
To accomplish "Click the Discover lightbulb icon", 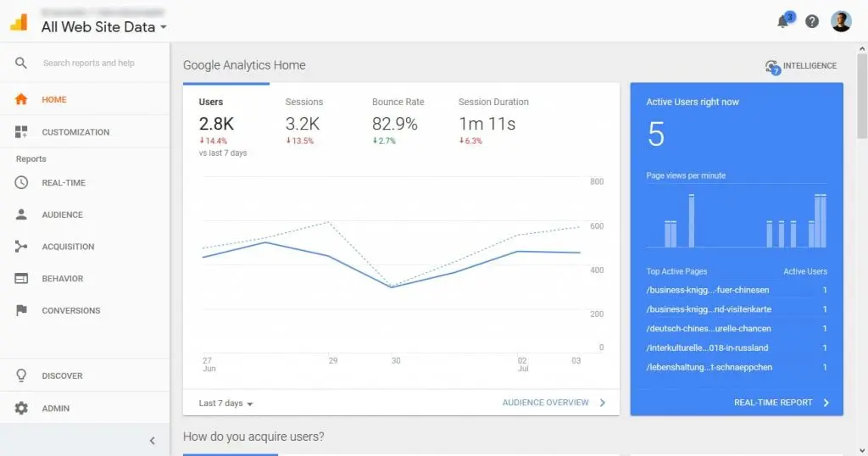I will (22, 375).
